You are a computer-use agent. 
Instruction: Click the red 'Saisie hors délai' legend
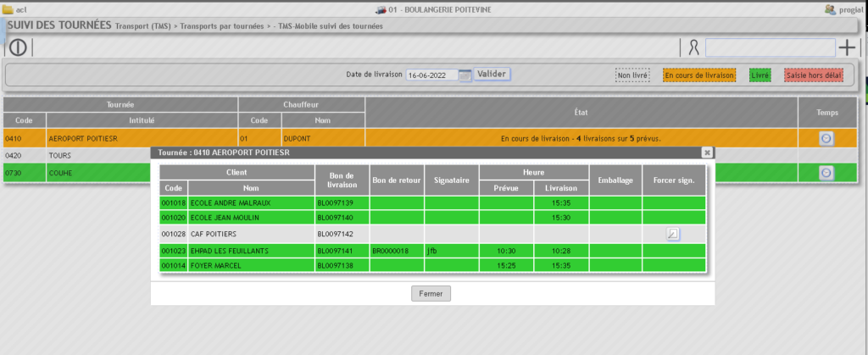pyautogui.click(x=814, y=75)
